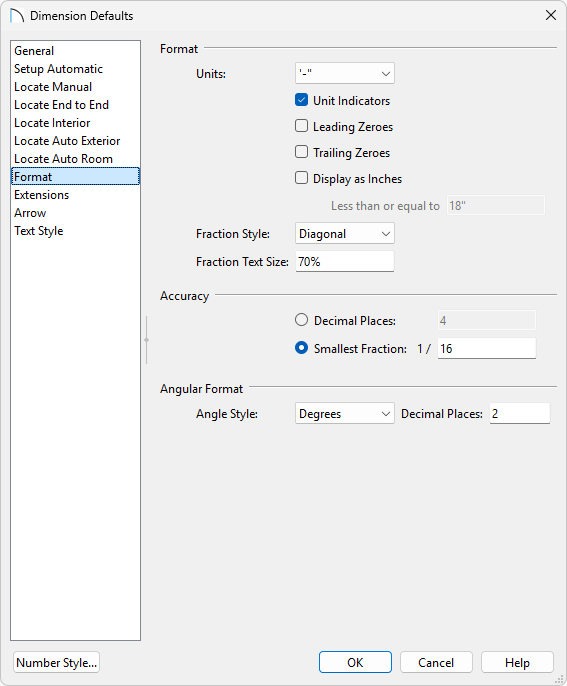Viewport: 567px width, 686px height.
Task: Switch to Locate Auto Room panel
Action: point(75,158)
